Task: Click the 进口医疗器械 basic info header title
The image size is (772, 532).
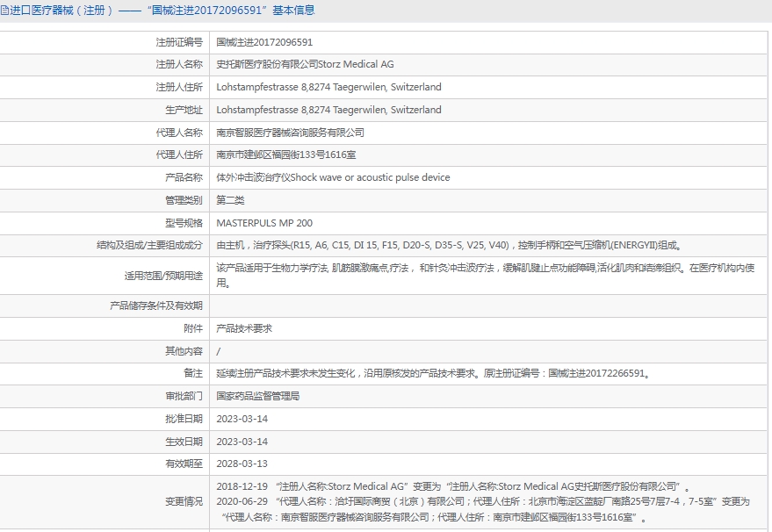Action: coord(162,11)
